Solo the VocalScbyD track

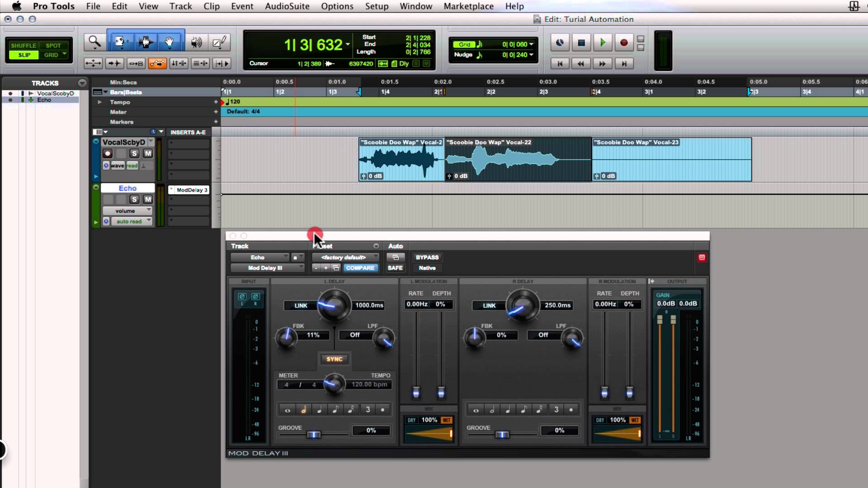[x=134, y=154]
